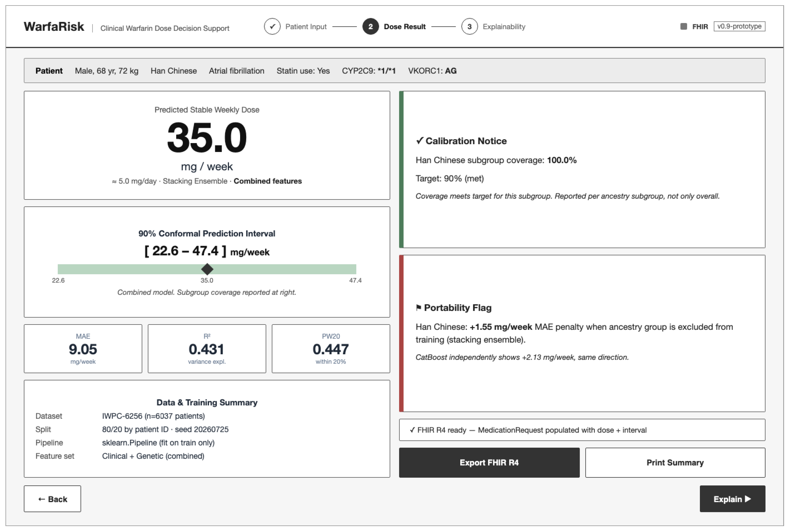Click the Portability Flag flag icon
The height and width of the screenshot is (532, 790).
click(x=418, y=307)
